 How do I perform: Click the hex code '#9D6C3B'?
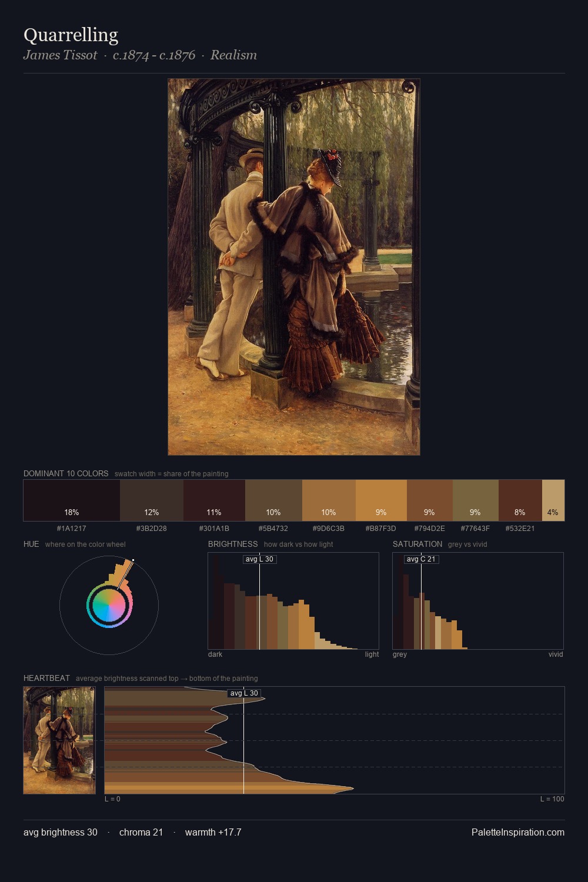329,528
